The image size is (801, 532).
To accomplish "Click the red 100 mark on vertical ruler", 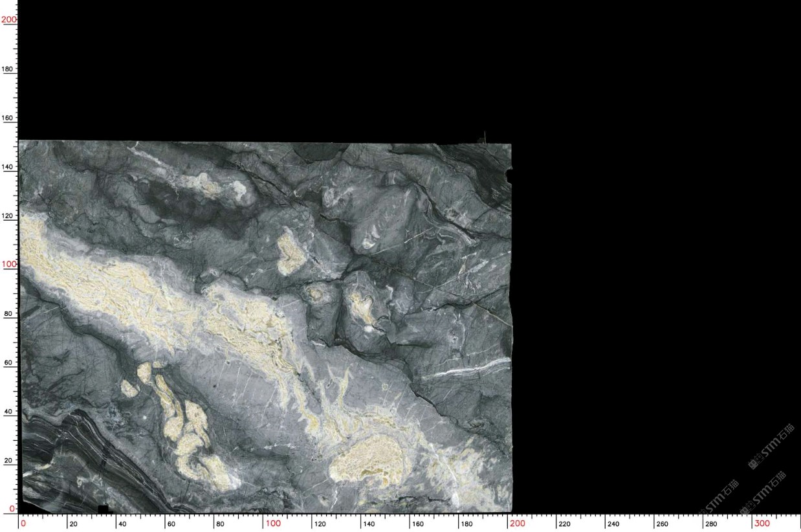I will [x=8, y=264].
